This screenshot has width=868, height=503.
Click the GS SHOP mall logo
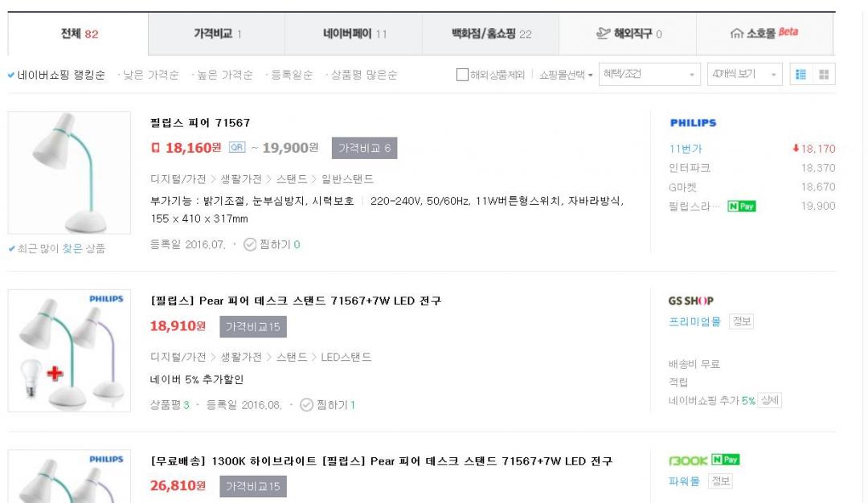[690, 301]
